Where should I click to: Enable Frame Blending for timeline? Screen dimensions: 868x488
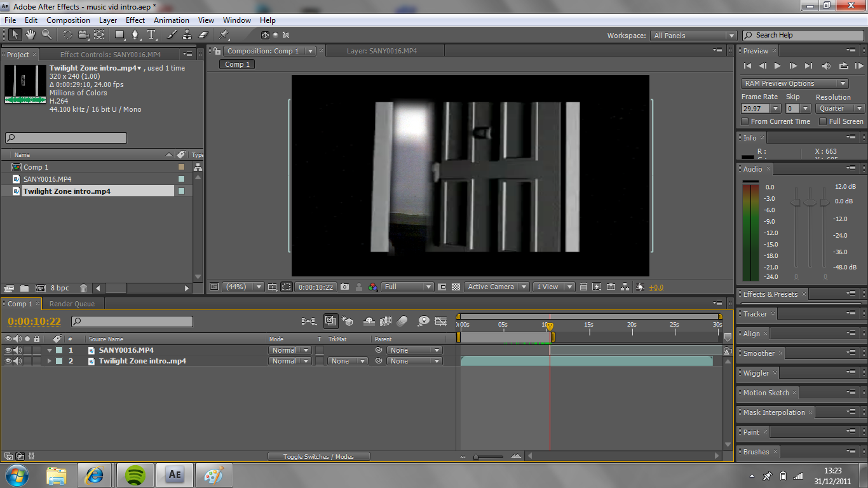(x=385, y=322)
